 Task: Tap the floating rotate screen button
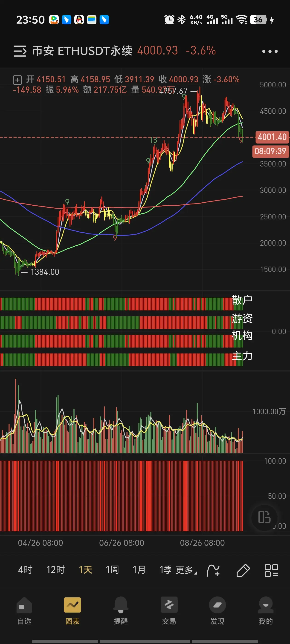click(264, 517)
